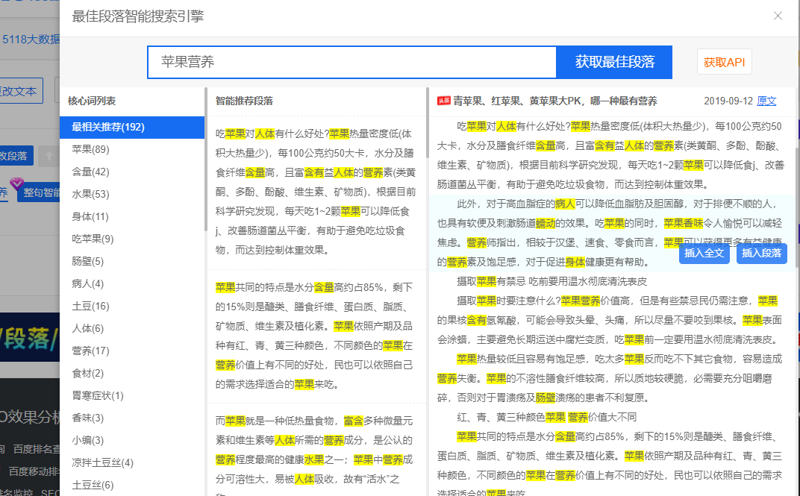Click the 改文本 button in background page
The width and height of the screenshot is (800, 496).
[x=20, y=91]
